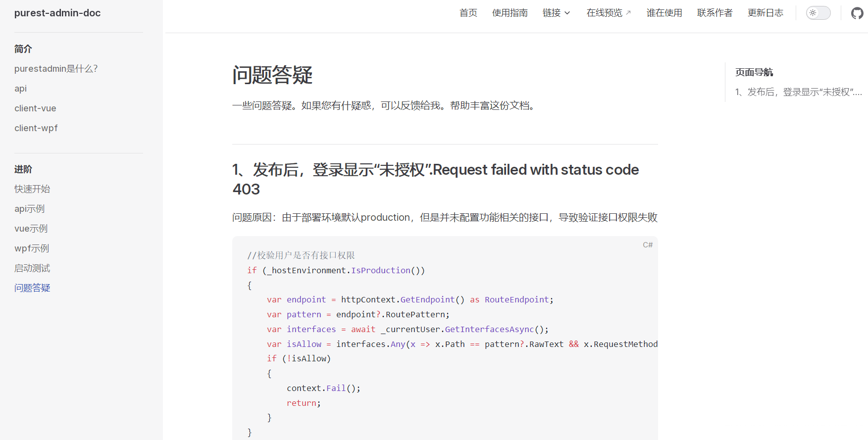Jump to outline entry 1、发布后，登录显示
The height and width of the screenshot is (440, 868).
[x=799, y=92]
